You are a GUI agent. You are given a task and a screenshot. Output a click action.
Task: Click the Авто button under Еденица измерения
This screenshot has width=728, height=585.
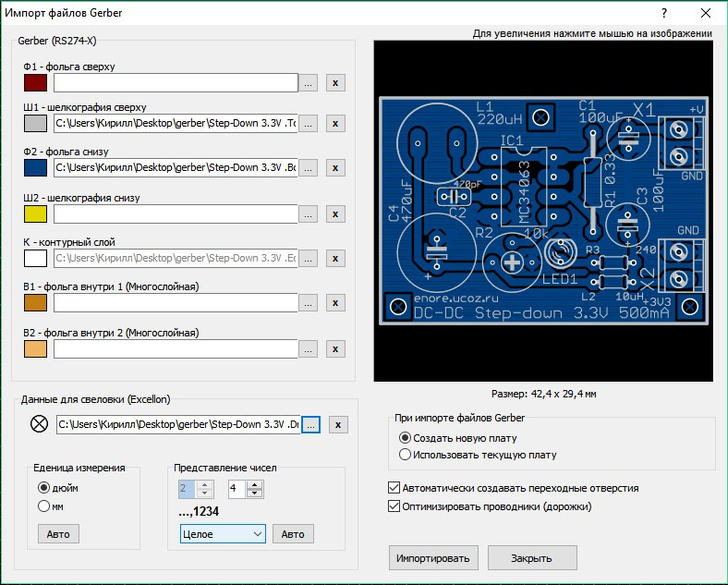58,534
